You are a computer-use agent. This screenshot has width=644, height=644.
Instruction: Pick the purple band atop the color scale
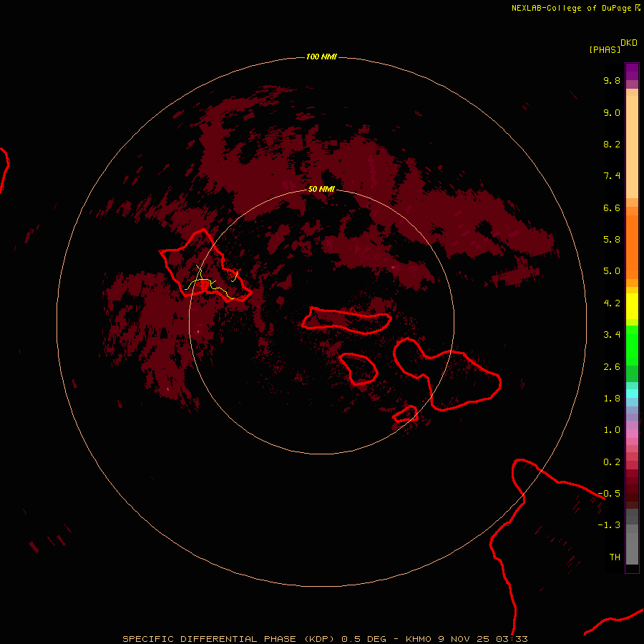(632, 72)
